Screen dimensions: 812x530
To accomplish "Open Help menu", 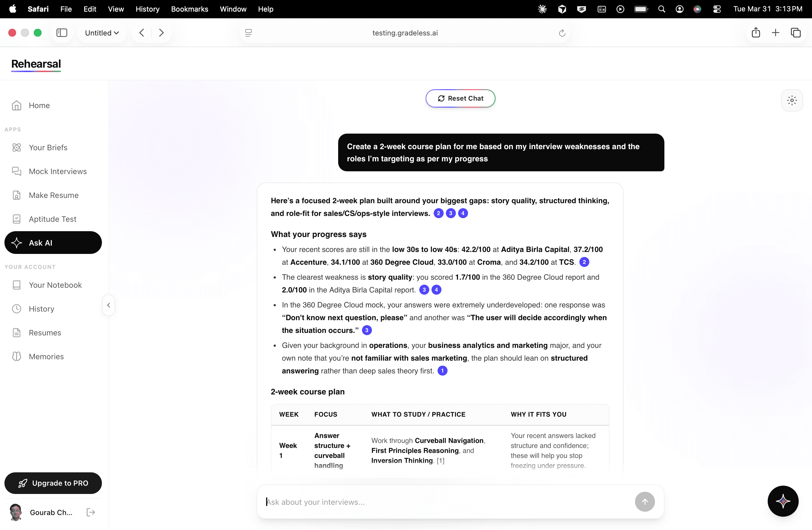I will click(x=265, y=9).
